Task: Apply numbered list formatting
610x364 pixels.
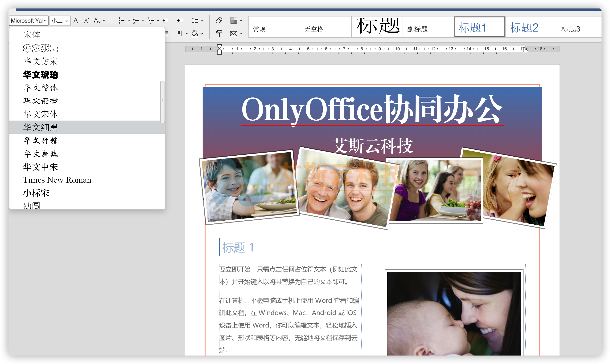Action: point(136,20)
